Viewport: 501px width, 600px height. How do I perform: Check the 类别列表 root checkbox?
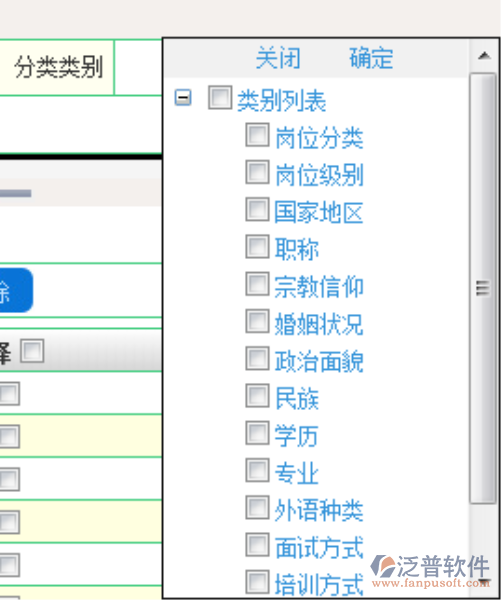220,97
